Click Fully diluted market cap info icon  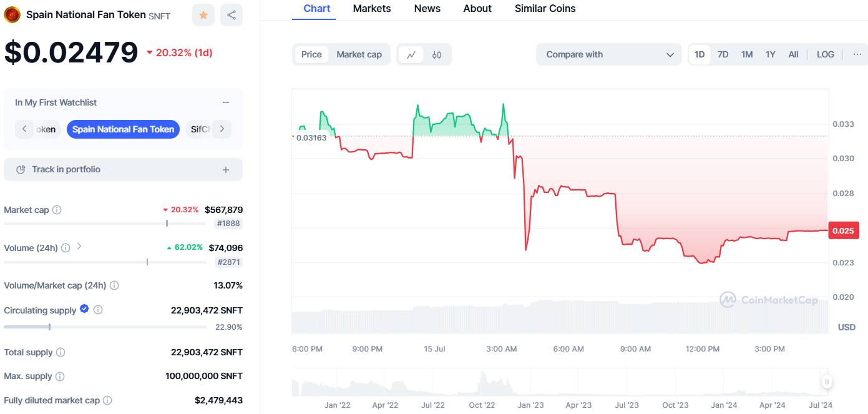(x=107, y=400)
